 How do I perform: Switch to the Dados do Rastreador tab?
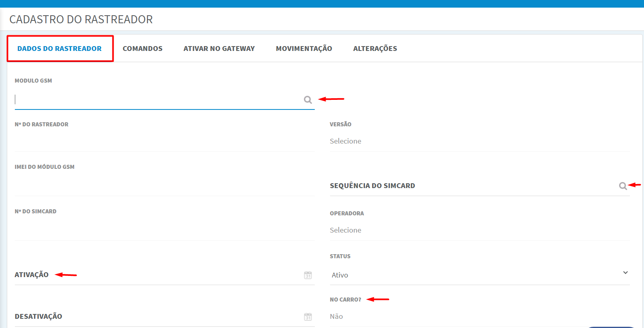click(59, 49)
